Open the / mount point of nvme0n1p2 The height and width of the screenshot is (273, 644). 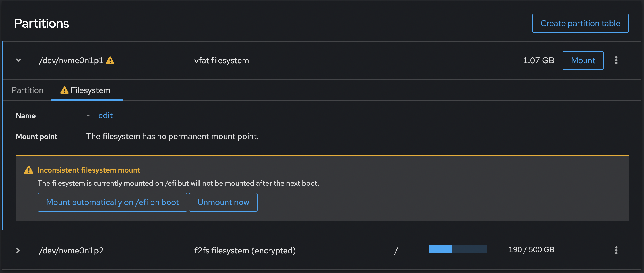[x=396, y=251]
